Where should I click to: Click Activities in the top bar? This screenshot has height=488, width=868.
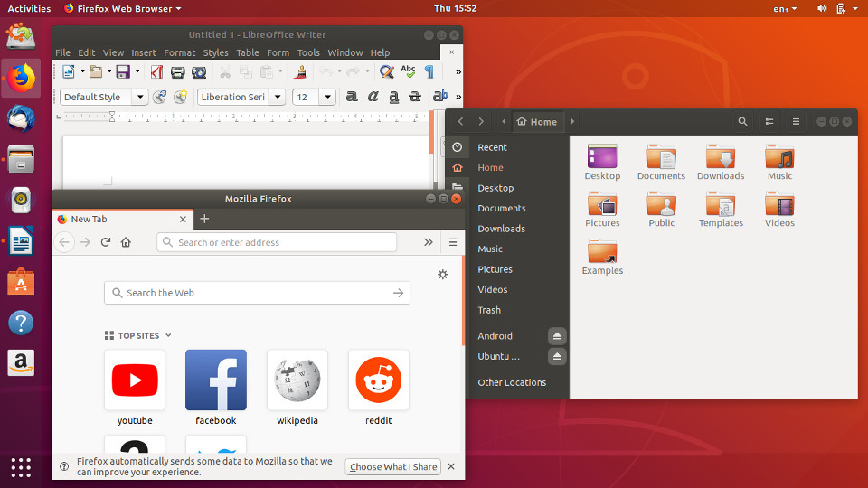(29, 8)
